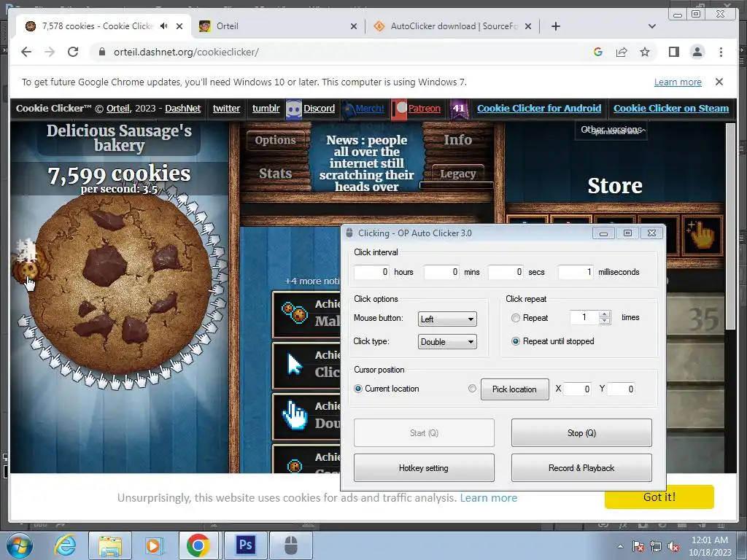Open Chrome profile avatar
Image resolution: width=747 pixels, height=560 pixels.
tap(697, 52)
